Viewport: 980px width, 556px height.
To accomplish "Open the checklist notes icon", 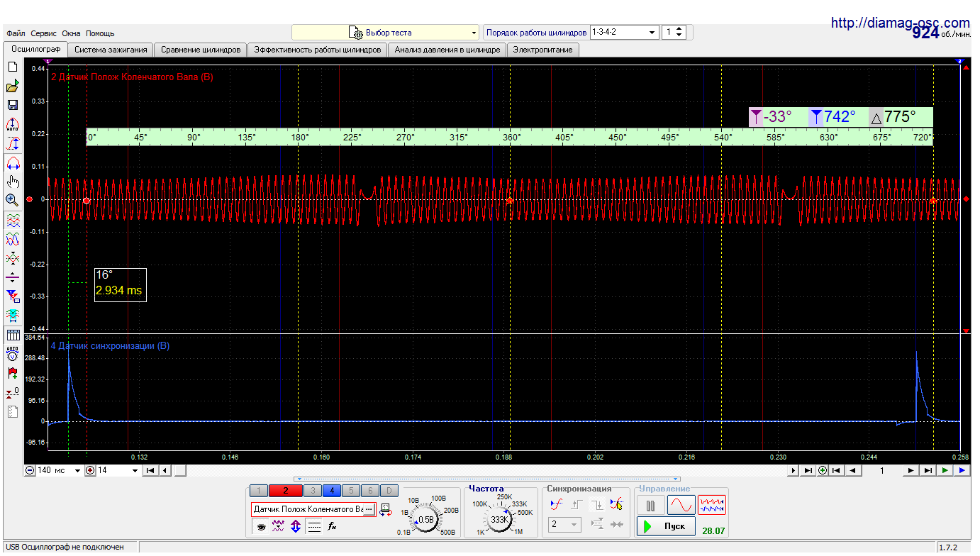I will pos(12,411).
